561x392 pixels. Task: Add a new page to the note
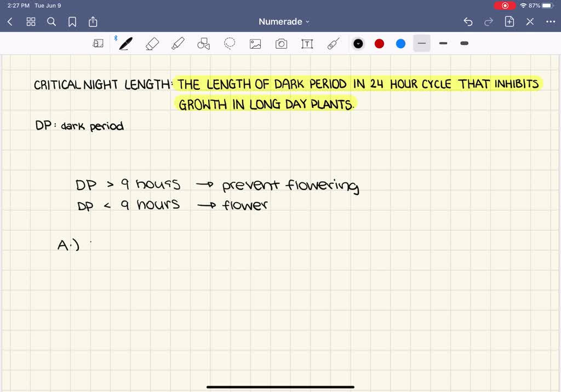click(509, 21)
